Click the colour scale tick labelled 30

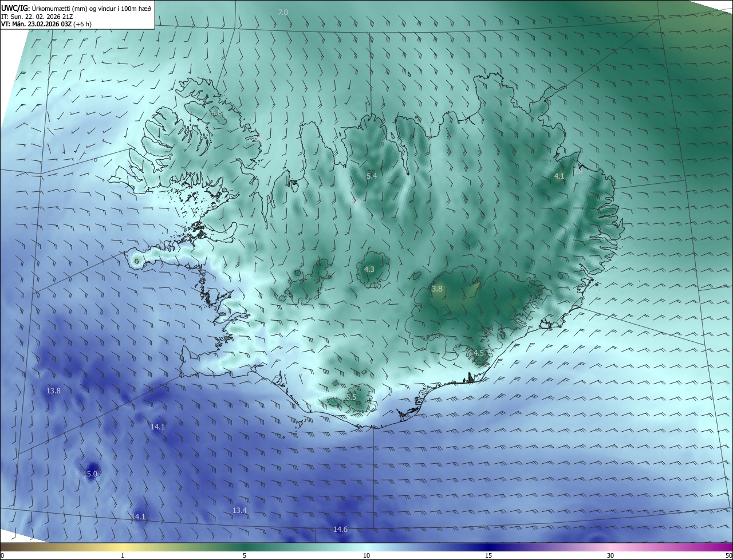click(610, 555)
